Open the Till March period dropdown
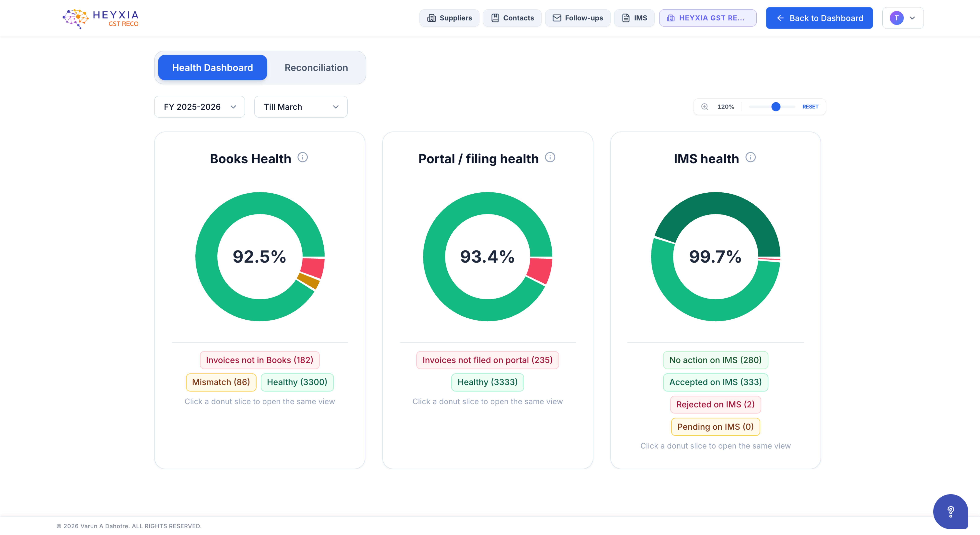980x535 pixels. point(301,107)
